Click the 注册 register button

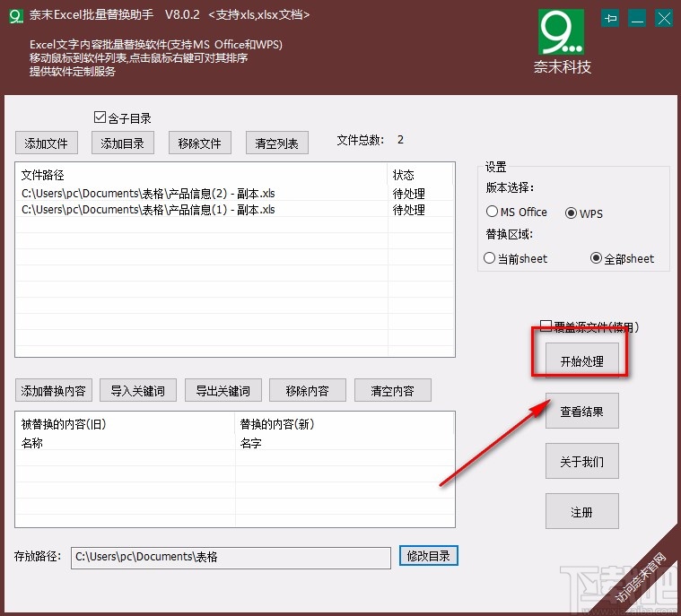pyautogui.click(x=582, y=511)
